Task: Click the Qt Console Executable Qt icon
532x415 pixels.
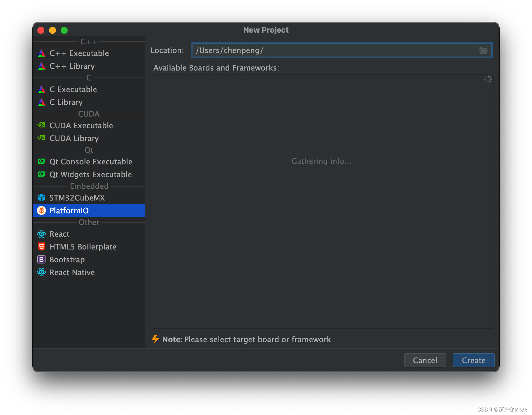Action: [x=41, y=161]
